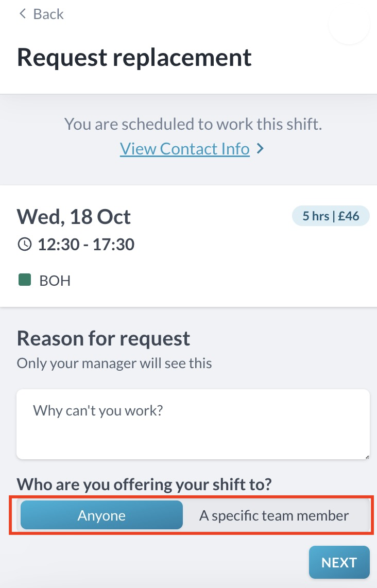Viewport: 377px width, 588px height.
Task: Click the "Who are you offering your shift to?" label
Action: [x=144, y=485]
